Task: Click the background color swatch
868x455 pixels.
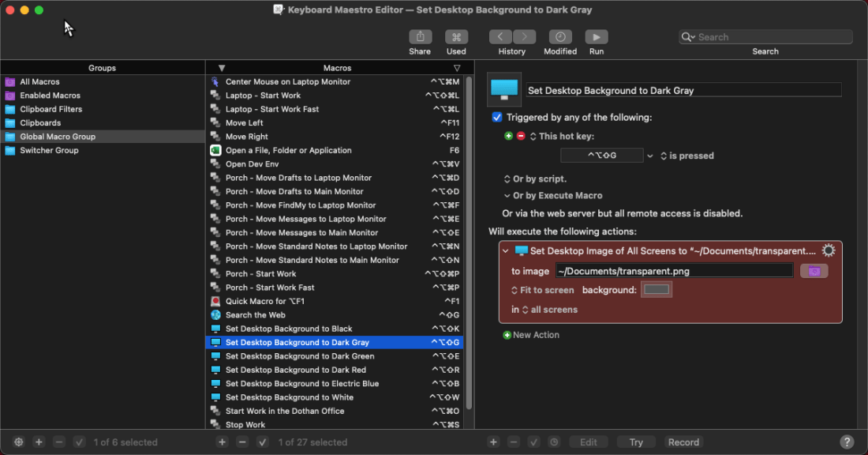Action: point(657,290)
